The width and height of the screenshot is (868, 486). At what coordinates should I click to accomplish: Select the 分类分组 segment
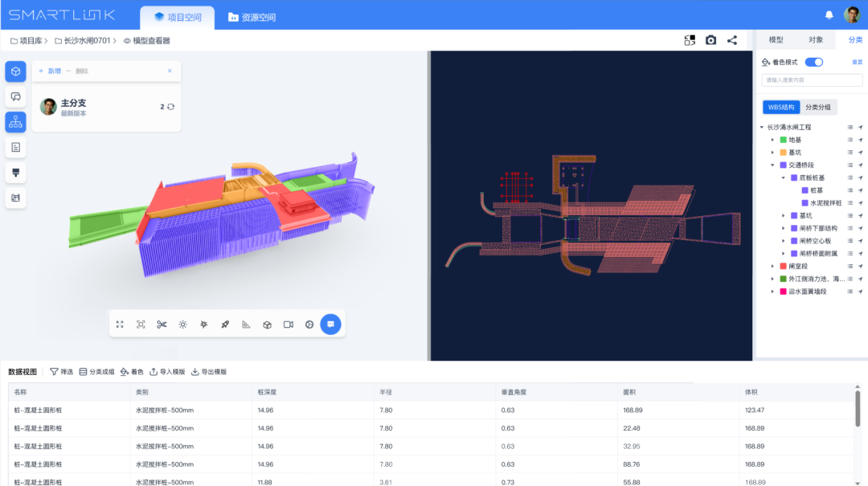tap(817, 108)
